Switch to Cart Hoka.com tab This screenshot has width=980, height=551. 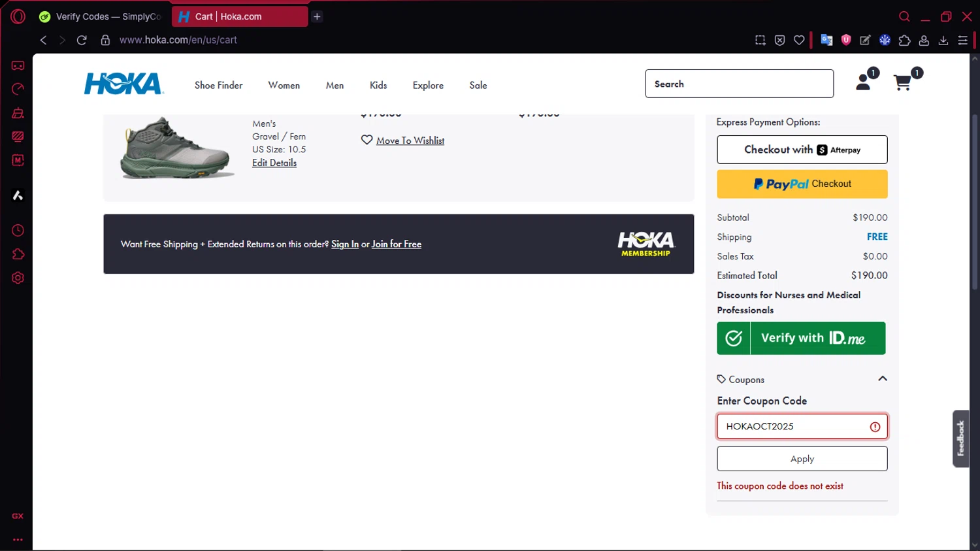240,16
